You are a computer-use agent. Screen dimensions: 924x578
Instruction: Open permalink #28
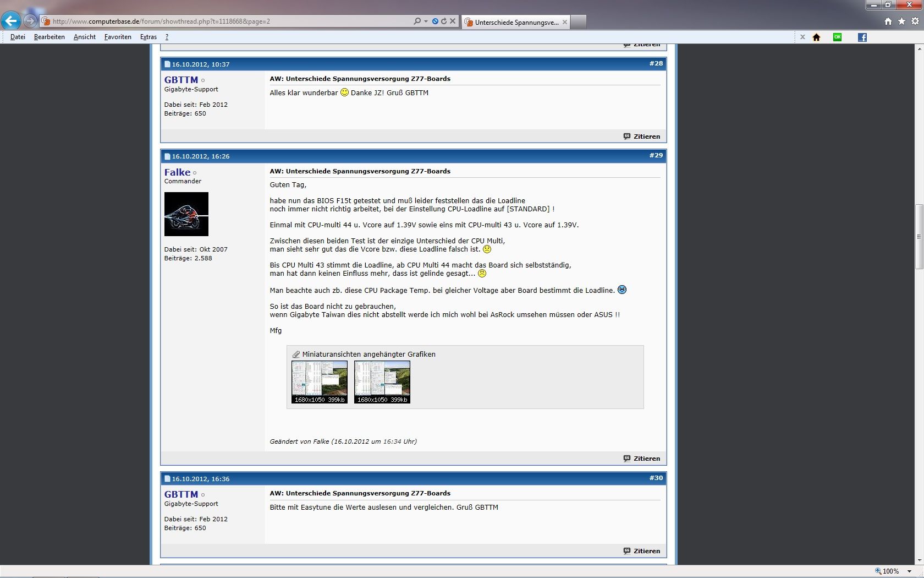coord(656,63)
